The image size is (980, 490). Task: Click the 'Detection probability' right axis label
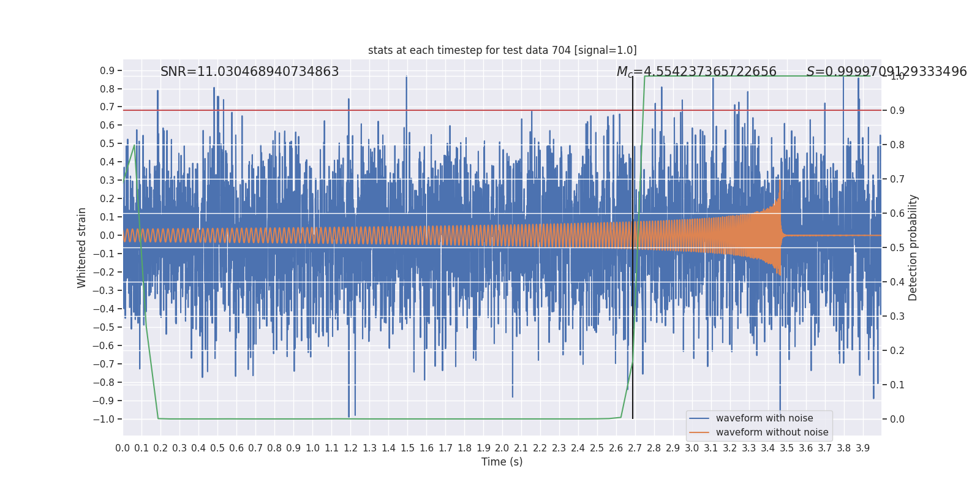(913, 247)
